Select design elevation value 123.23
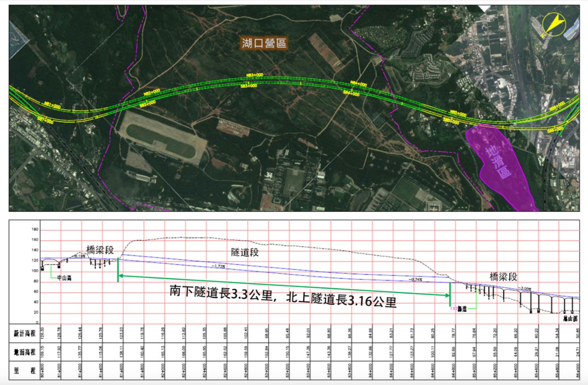 click(121, 333)
